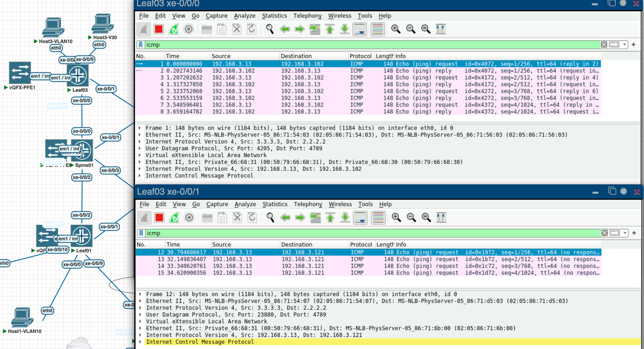This screenshot has height=349, width=644.
Task: Click icmp display filter field in xe-0/0/1 window
Action: (373, 233)
